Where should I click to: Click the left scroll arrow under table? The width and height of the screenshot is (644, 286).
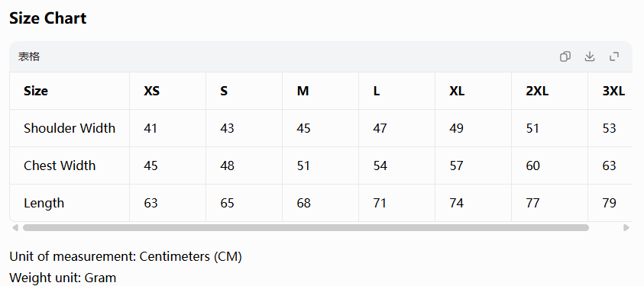tap(15, 227)
